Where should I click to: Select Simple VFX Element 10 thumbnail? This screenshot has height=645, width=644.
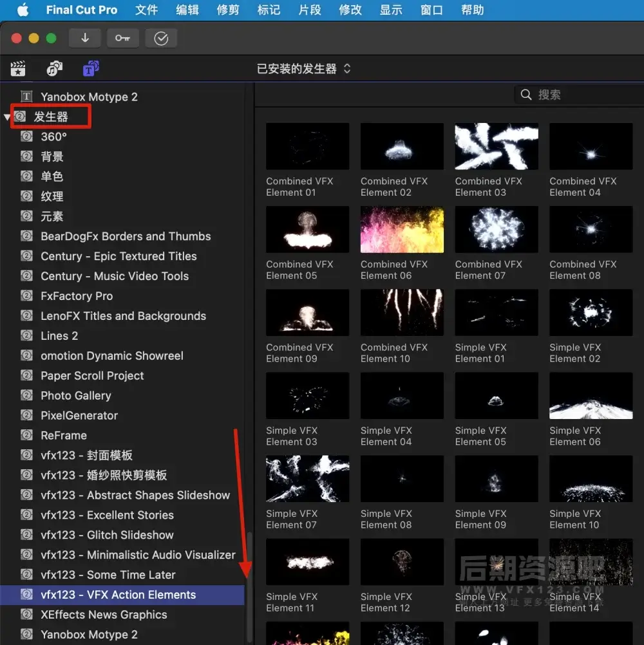(591, 478)
